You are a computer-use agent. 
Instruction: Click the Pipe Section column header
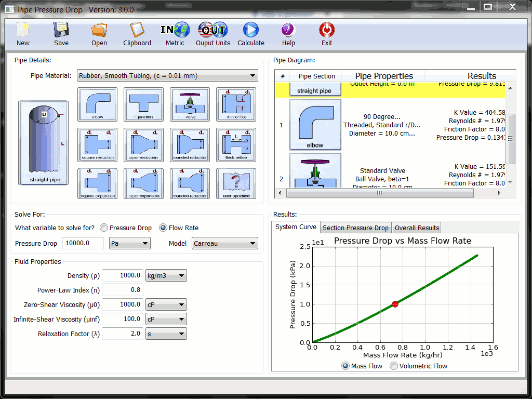coord(316,76)
